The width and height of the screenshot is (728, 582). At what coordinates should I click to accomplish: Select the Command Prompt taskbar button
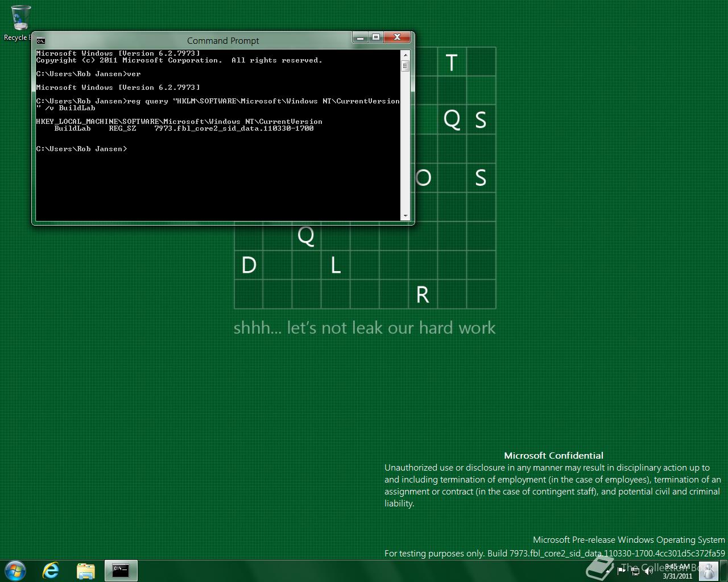pos(121,571)
